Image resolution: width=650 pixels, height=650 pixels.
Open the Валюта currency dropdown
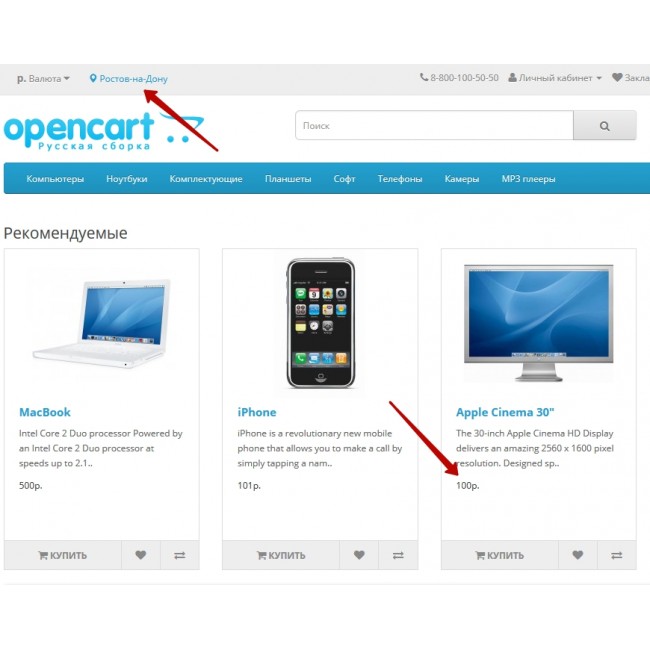(x=43, y=78)
